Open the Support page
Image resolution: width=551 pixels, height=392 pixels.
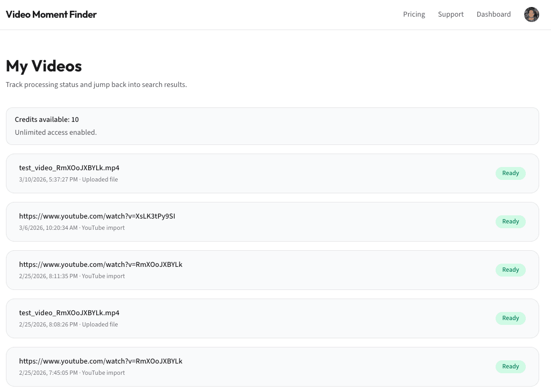point(450,14)
